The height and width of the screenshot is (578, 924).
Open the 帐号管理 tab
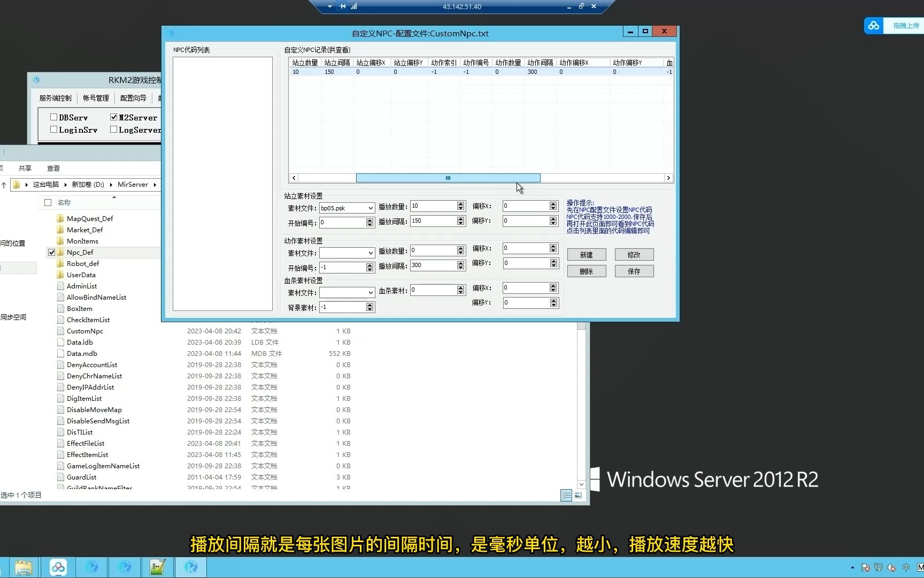click(x=96, y=98)
